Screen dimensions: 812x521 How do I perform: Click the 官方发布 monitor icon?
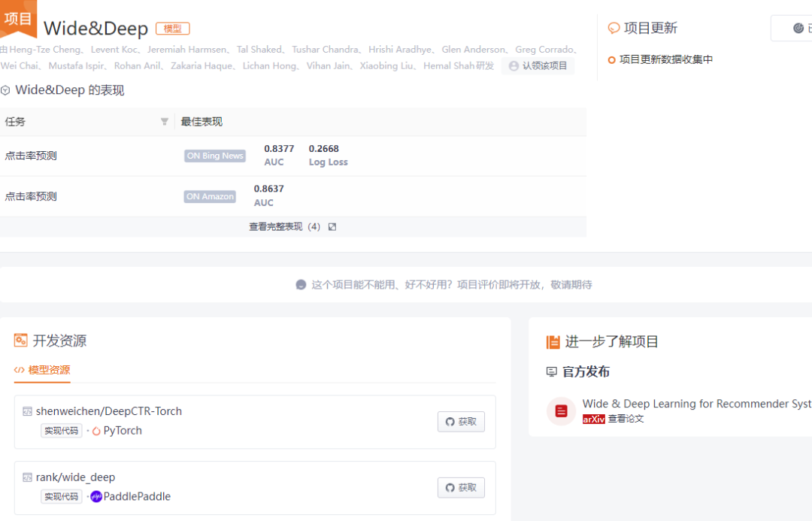click(x=552, y=372)
